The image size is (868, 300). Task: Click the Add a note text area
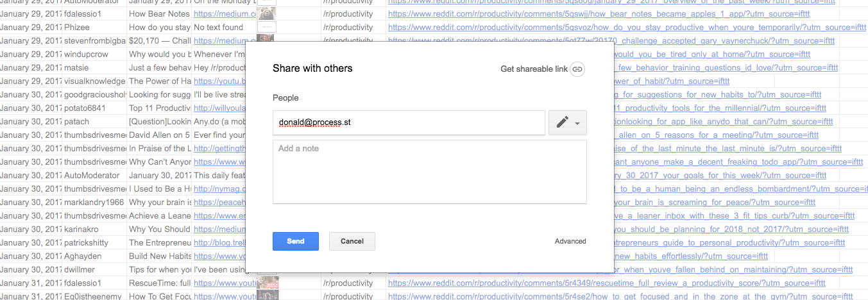430,172
